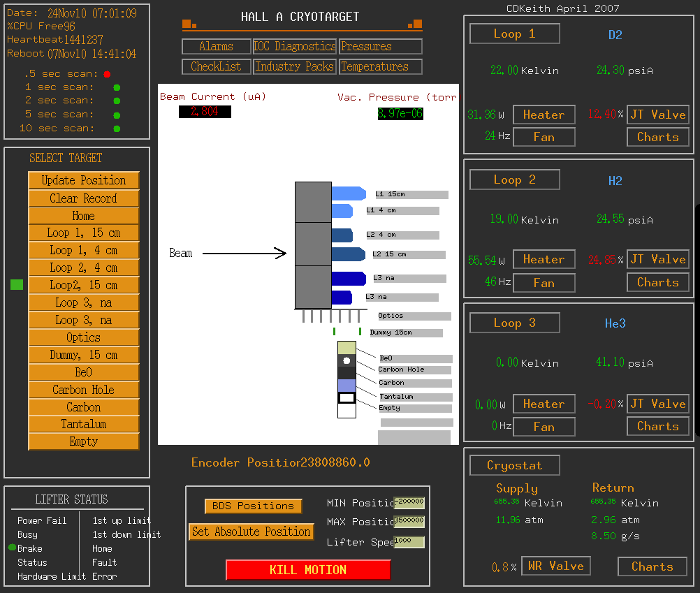700x593 pixels.
Task: Click the red .5 sec scan indicator
Action: pyautogui.click(x=107, y=74)
